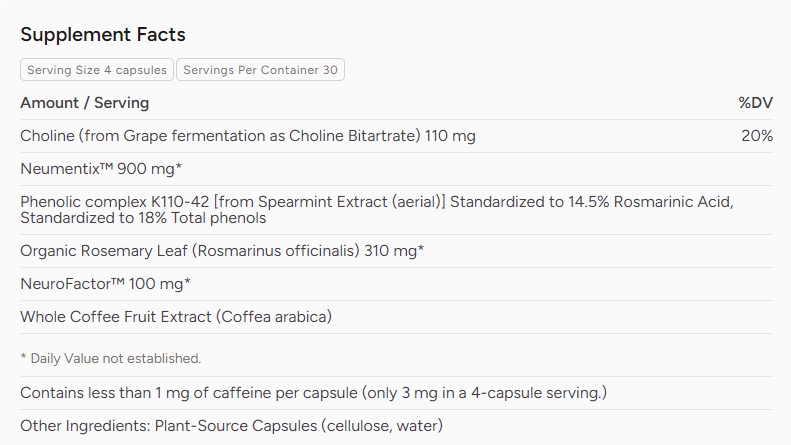Click the Servings Per Container 30 badge

[x=260, y=70]
